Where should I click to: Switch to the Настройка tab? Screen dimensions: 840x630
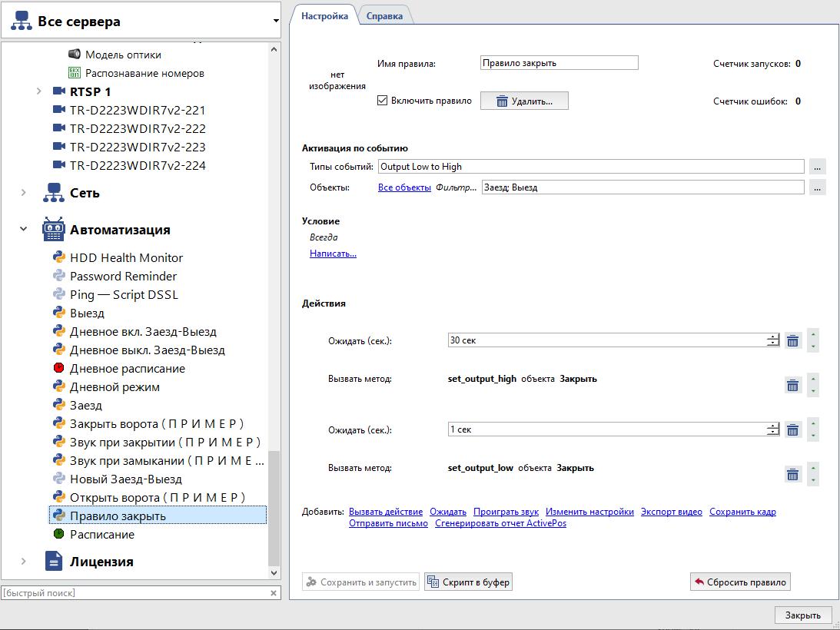[x=324, y=16]
